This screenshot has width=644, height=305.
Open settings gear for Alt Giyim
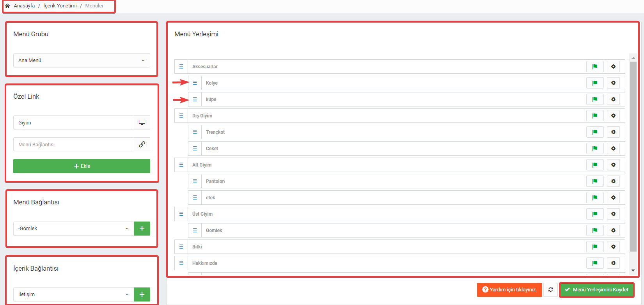tap(613, 165)
